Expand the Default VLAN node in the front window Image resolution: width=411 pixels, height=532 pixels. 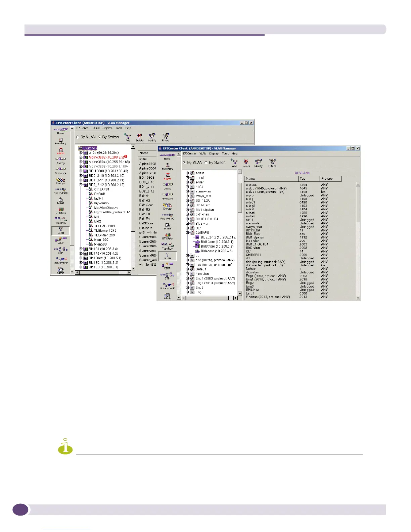tap(188, 269)
